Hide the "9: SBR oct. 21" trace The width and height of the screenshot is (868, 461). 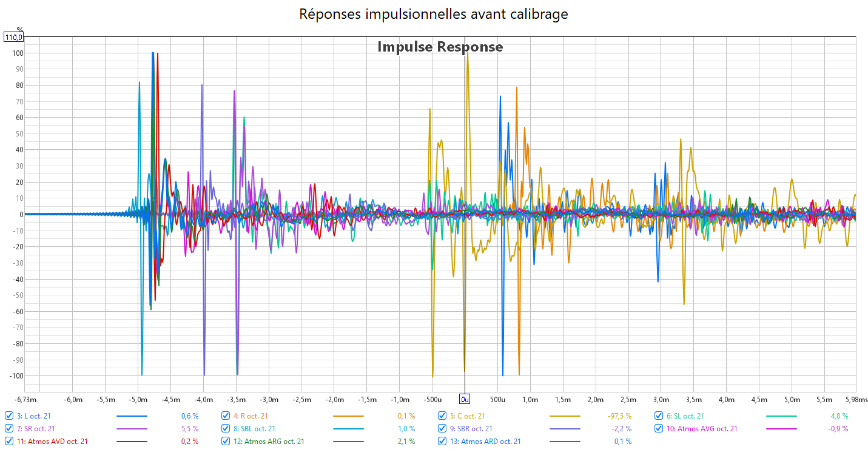(443, 429)
